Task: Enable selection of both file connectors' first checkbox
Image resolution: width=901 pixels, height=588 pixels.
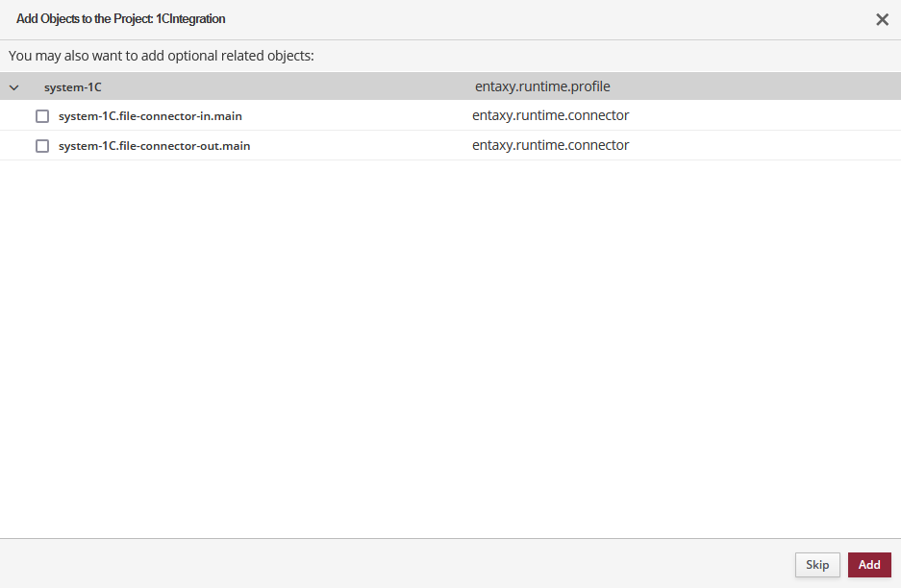Action: click(x=42, y=115)
